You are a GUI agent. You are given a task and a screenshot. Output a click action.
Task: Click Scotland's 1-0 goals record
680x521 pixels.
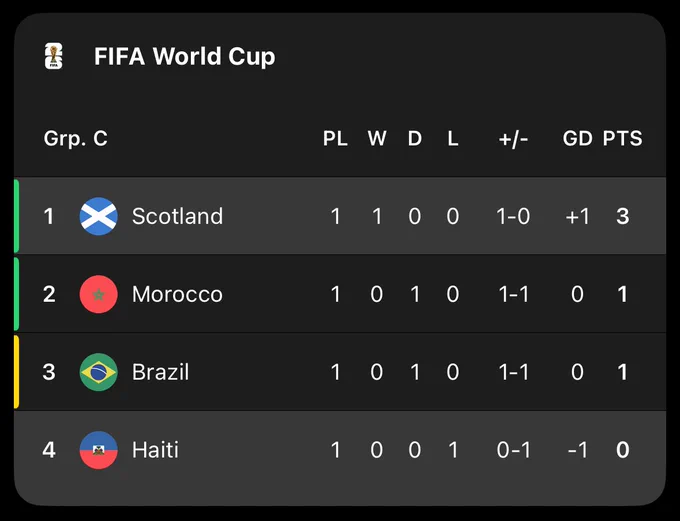point(513,216)
